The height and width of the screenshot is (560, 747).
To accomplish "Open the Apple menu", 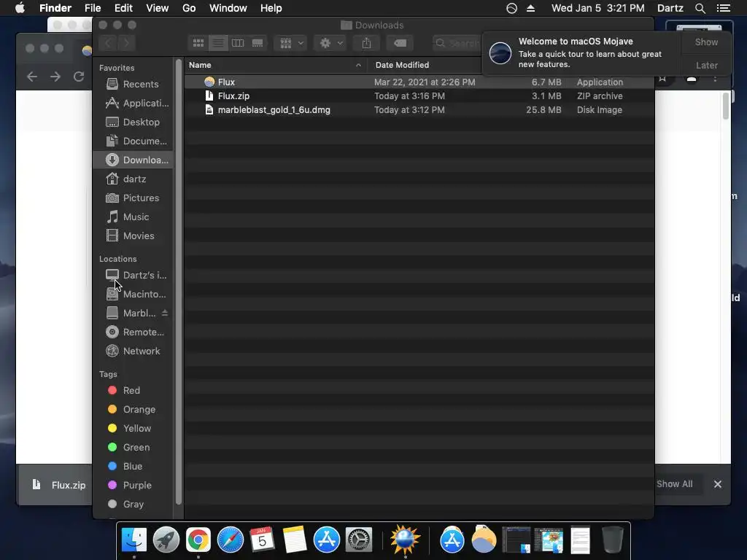I will 20,8.
